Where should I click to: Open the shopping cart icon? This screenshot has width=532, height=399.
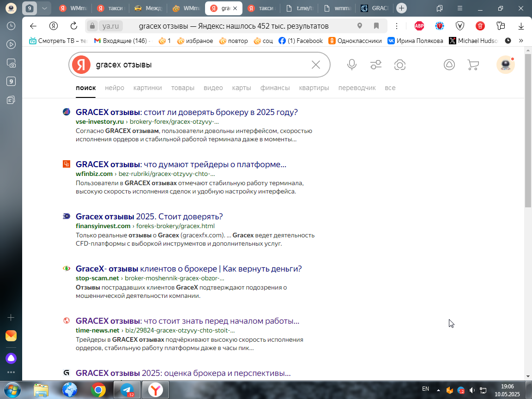point(473,65)
